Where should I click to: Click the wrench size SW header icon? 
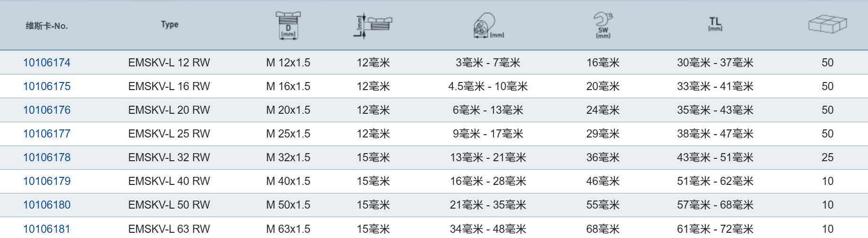coord(603,25)
